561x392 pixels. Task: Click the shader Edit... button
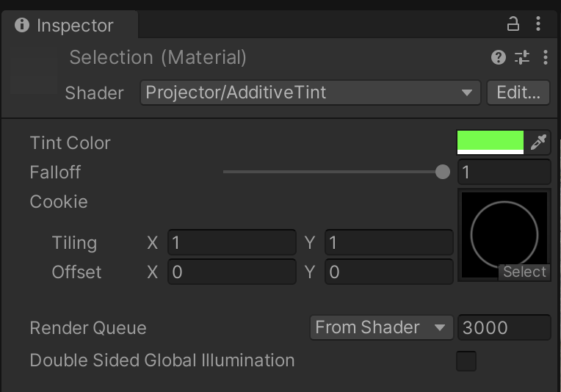pyautogui.click(x=518, y=92)
